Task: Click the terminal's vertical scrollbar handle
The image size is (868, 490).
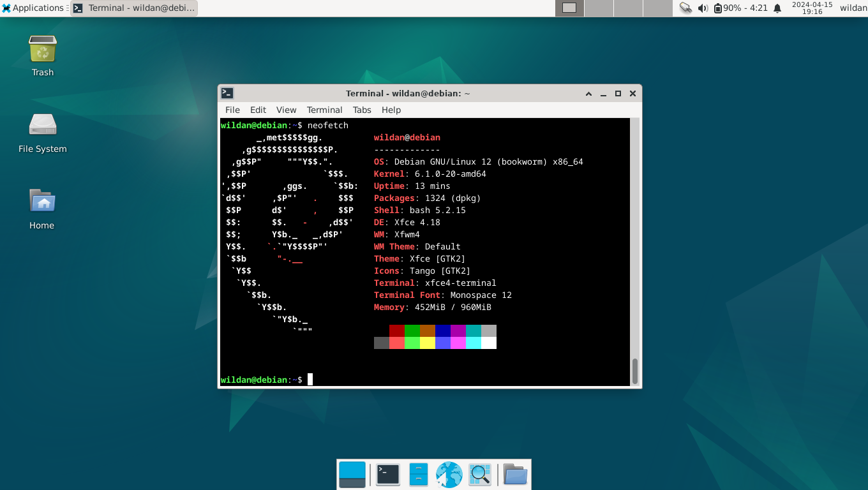Action: click(x=635, y=371)
